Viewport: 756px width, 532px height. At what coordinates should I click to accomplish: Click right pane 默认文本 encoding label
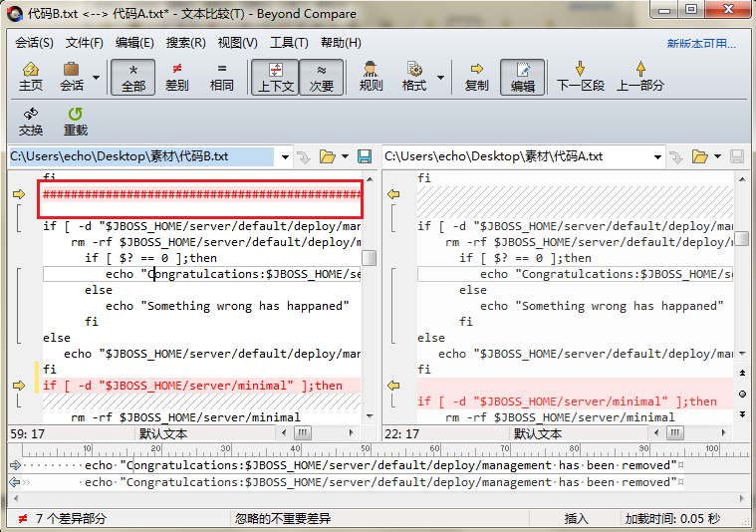538,433
